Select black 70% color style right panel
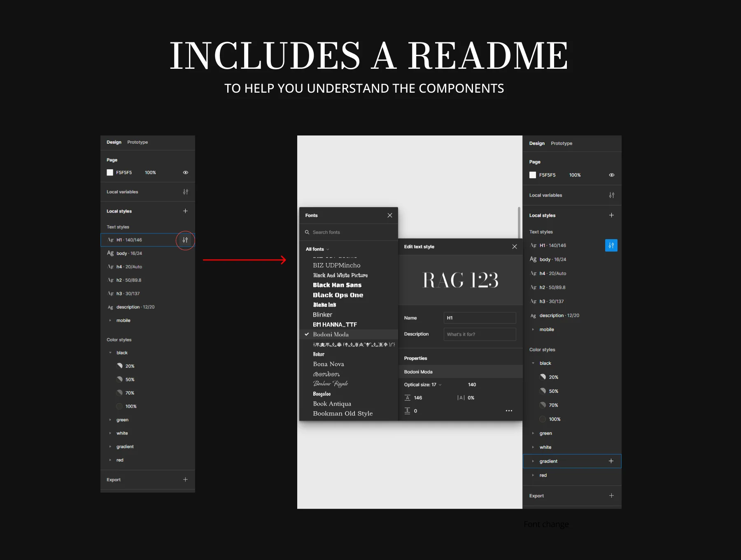 (549, 405)
